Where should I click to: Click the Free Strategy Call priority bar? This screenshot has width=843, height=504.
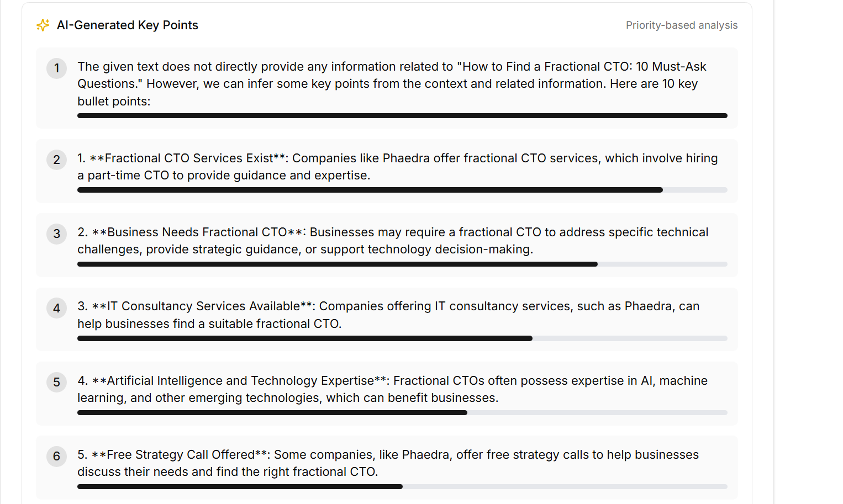point(402,487)
